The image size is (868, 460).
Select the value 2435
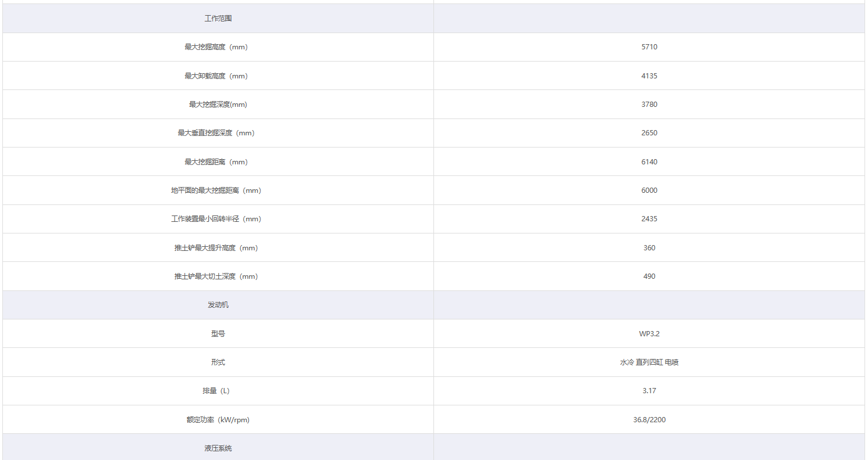click(x=649, y=219)
